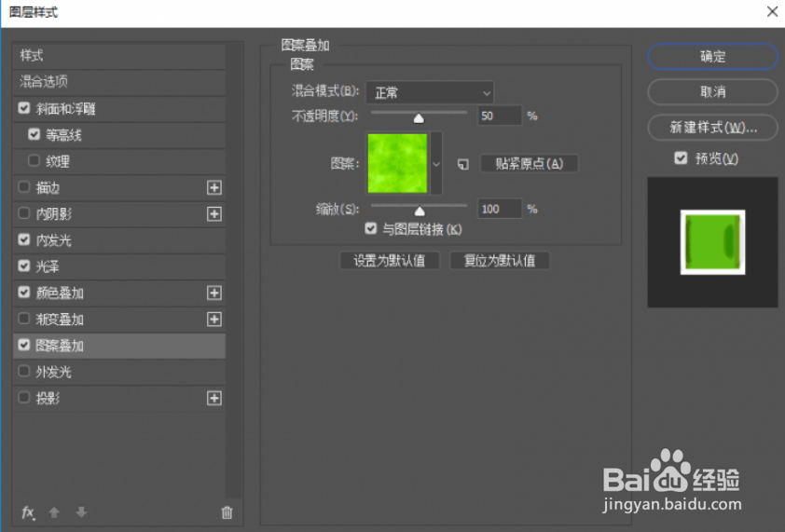The width and height of the screenshot is (785, 532).
Task: Click the 不透明度 value field
Action: [500, 116]
